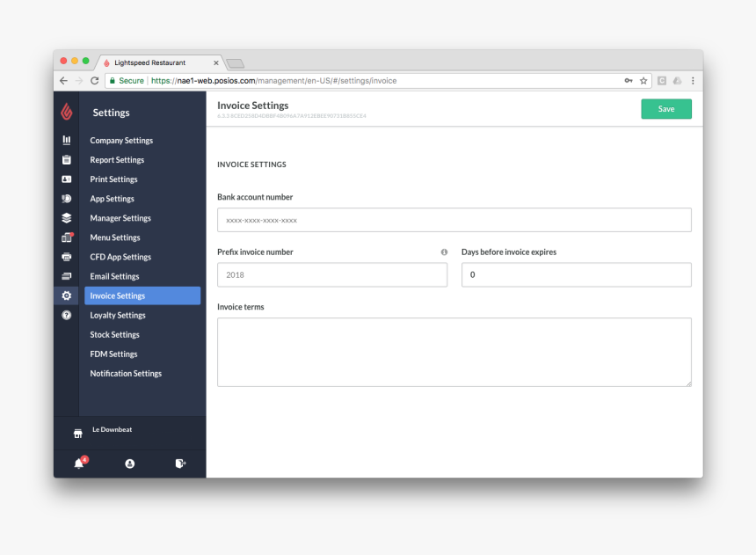Click the printer icon in left sidebar
The width and height of the screenshot is (756, 555).
coord(67,257)
